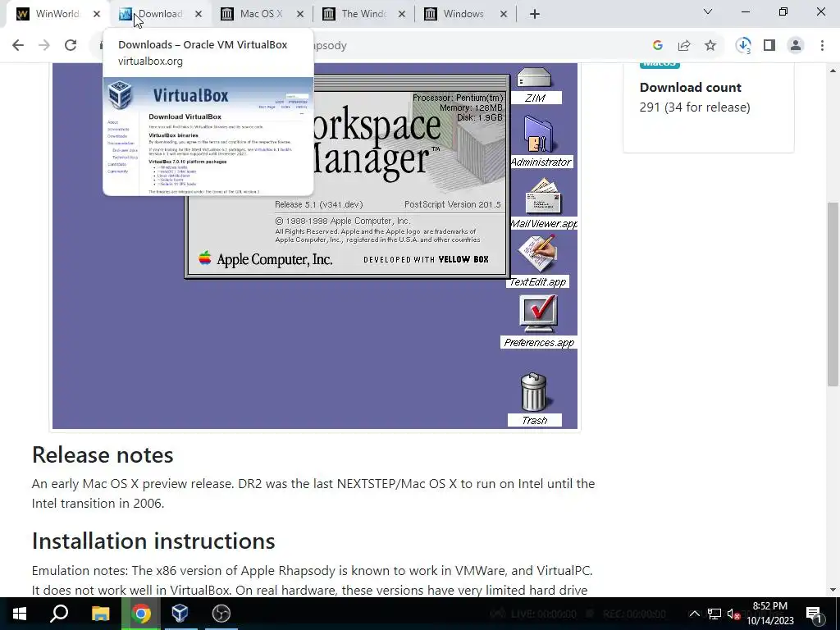Go forward to the next page
This screenshot has height=630, width=840.
tap(44, 45)
